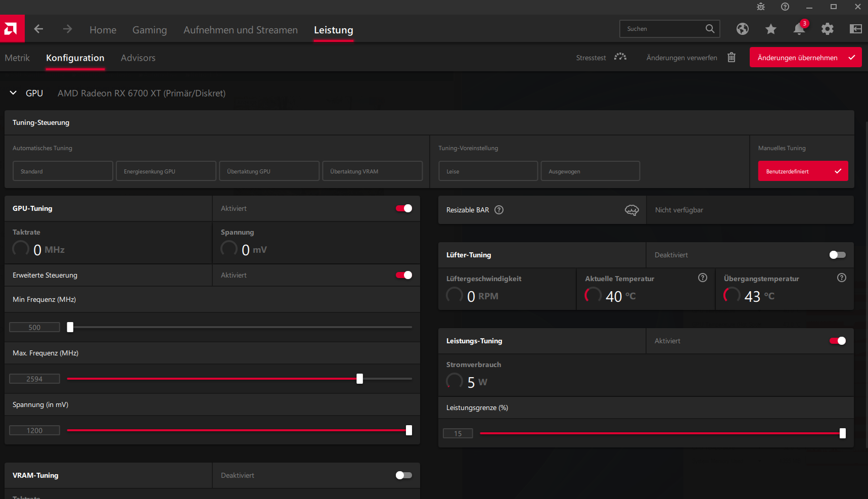Click the bug report icon
Viewport: 868px width, 499px height.
point(761,7)
